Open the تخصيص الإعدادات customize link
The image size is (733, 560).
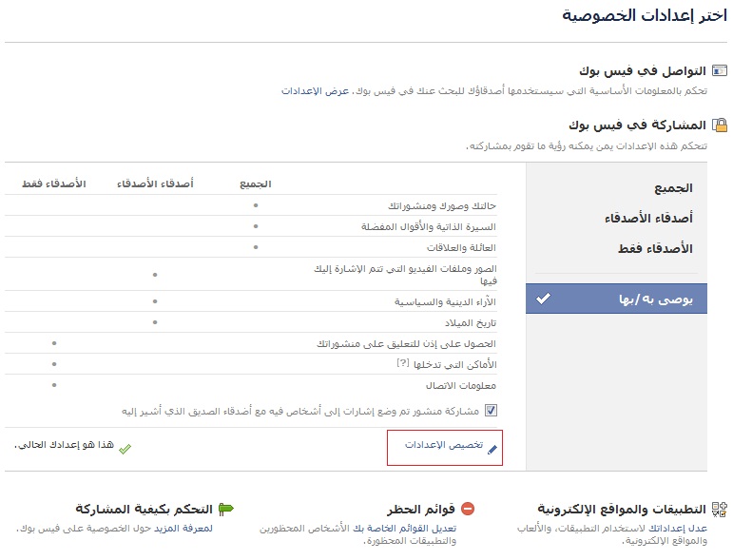coord(444,445)
